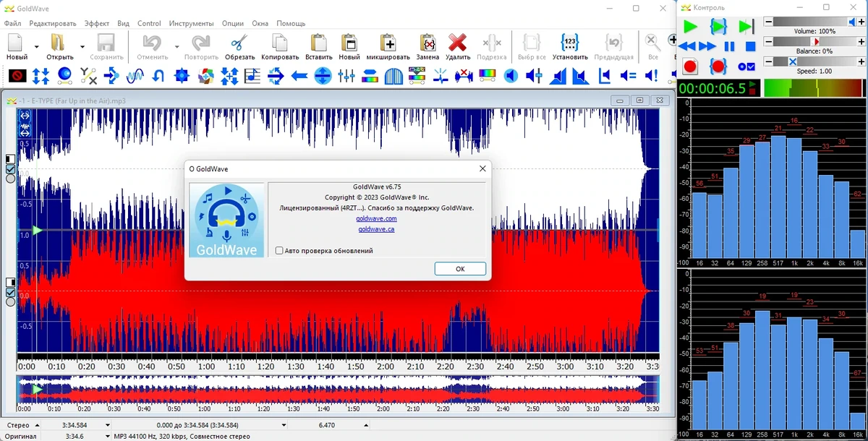
Task: Enable Авто проверка обновлений checkbox
Action: tap(279, 251)
